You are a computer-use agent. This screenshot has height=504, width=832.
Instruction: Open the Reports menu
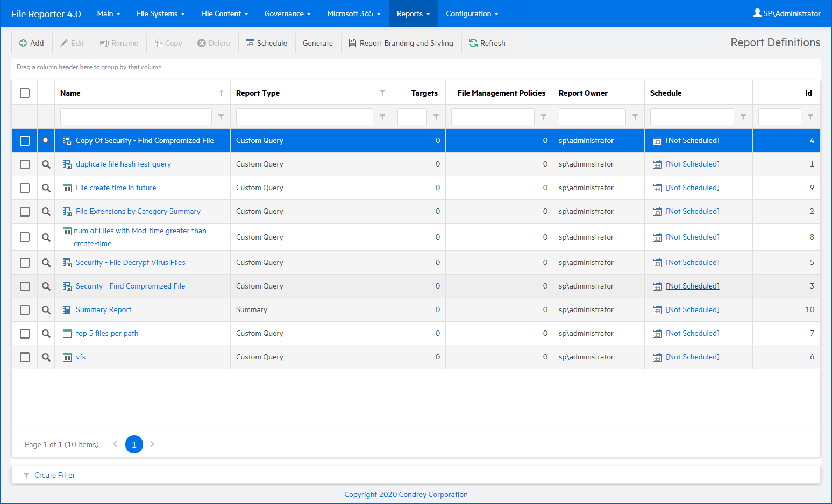(413, 13)
